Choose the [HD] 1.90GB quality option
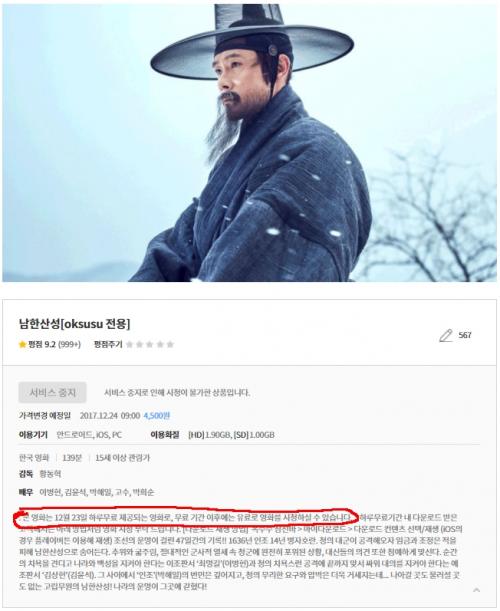 click(x=209, y=435)
